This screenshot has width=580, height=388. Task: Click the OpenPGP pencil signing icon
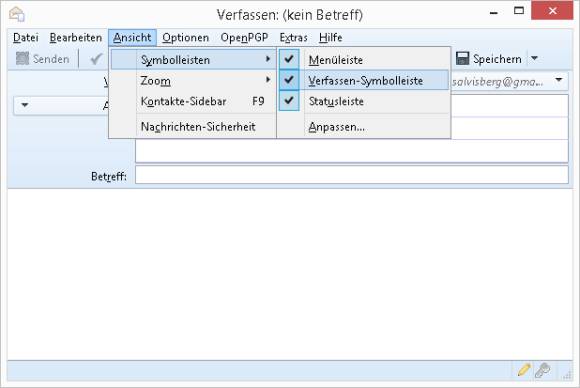(524, 370)
